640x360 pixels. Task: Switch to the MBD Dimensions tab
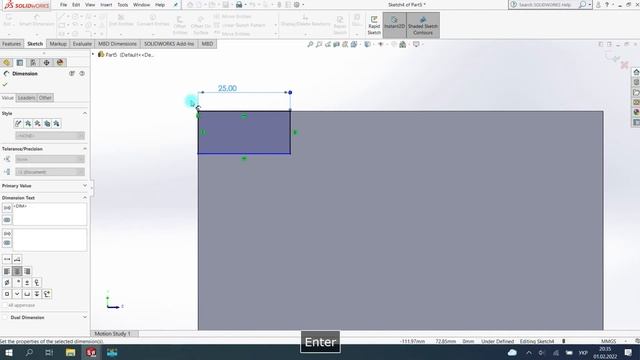[x=118, y=44]
